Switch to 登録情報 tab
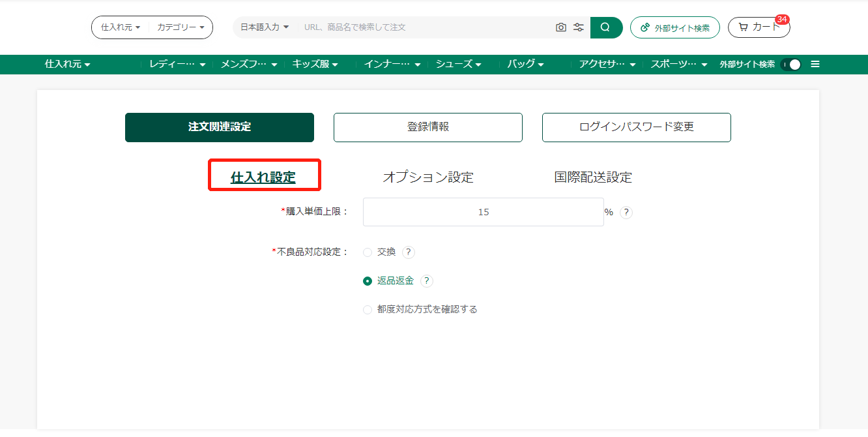Screen dimensions: 868x437 428,127
